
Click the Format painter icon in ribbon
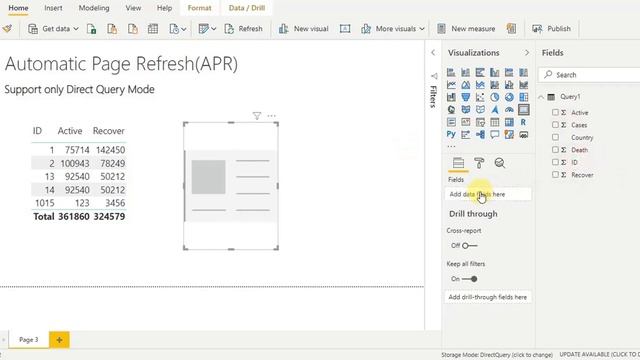click(7, 29)
